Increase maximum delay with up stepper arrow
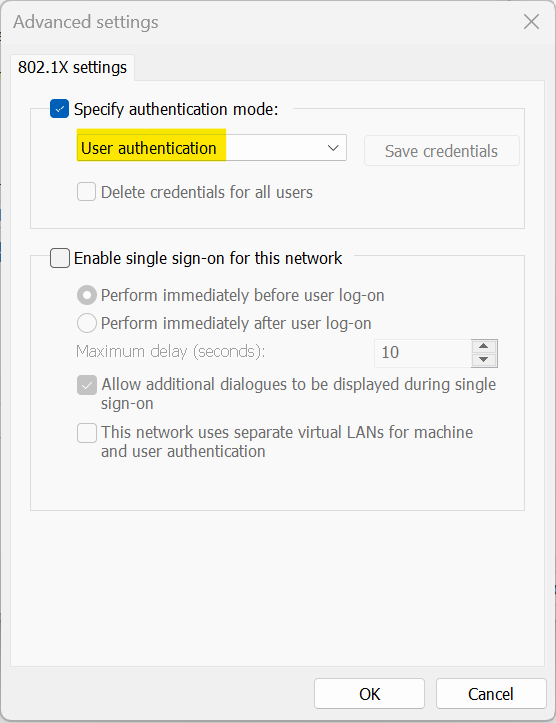556x723 pixels. [x=484, y=346]
